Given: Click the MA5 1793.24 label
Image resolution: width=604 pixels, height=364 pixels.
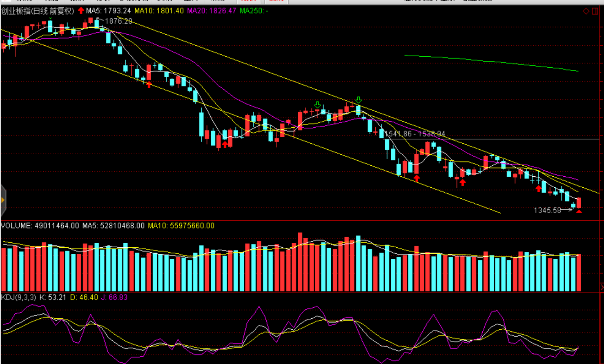Looking at the screenshot, I should click(x=108, y=11).
